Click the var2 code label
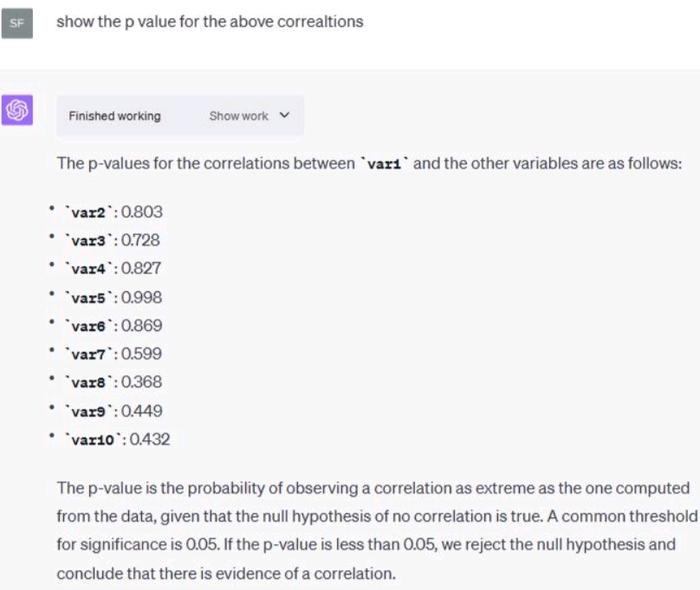This screenshot has width=700, height=590. [88, 212]
